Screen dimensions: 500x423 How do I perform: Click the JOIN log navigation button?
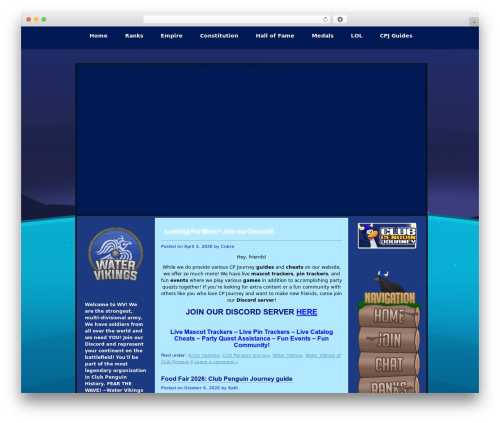coord(389,340)
